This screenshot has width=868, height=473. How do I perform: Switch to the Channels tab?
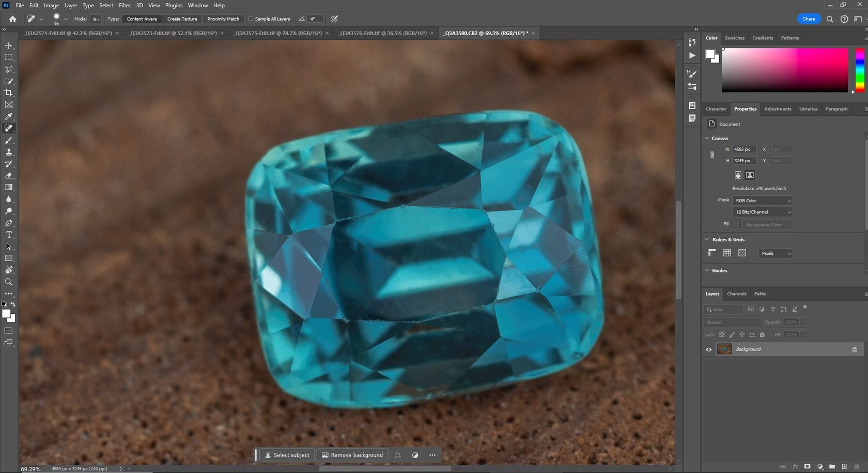click(x=736, y=294)
